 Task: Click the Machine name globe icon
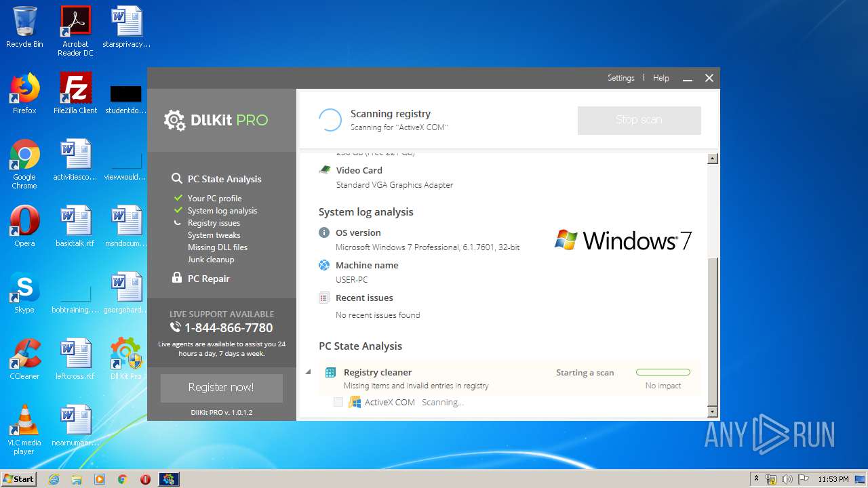[324, 265]
